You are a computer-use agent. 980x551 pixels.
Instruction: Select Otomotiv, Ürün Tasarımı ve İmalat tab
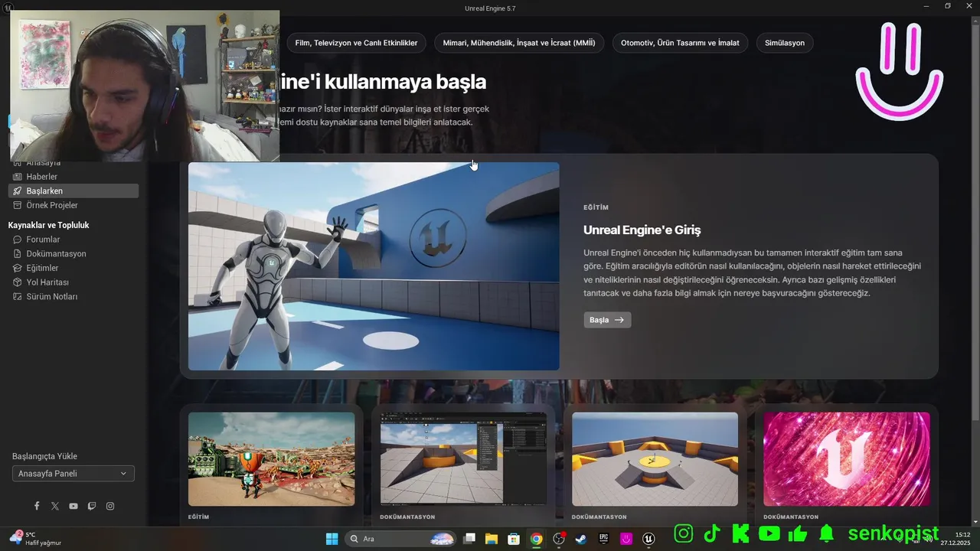(680, 43)
